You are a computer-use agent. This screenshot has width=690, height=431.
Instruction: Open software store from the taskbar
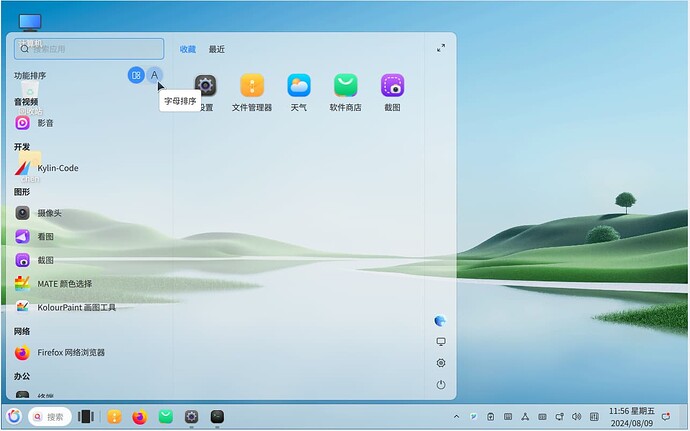[x=165, y=416]
